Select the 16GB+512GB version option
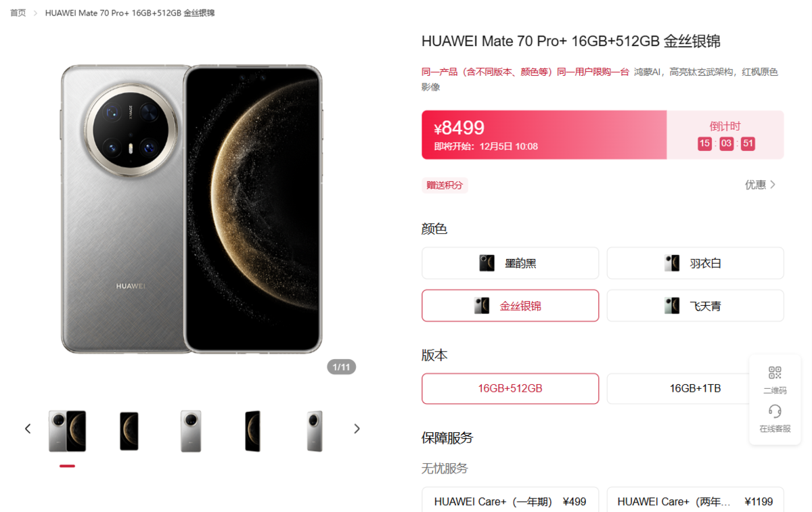 (510, 388)
